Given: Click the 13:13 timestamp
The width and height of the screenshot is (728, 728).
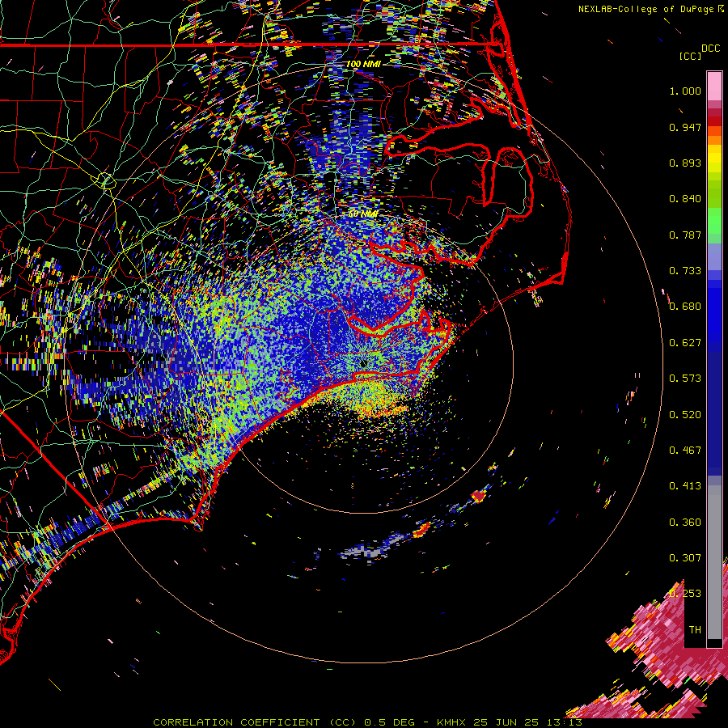Looking at the screenshot, I should [x=565, y=722].
